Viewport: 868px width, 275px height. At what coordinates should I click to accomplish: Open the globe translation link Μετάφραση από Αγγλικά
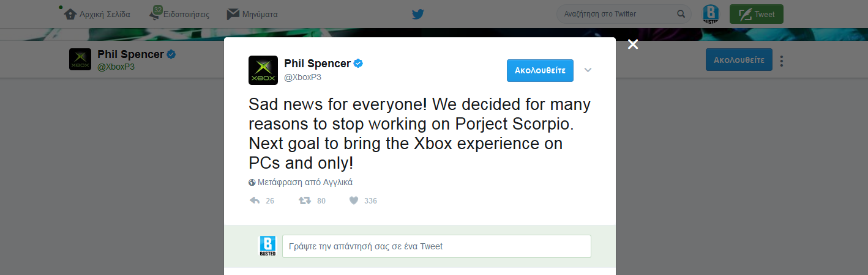pyautogui.click(x=301, y=182)
